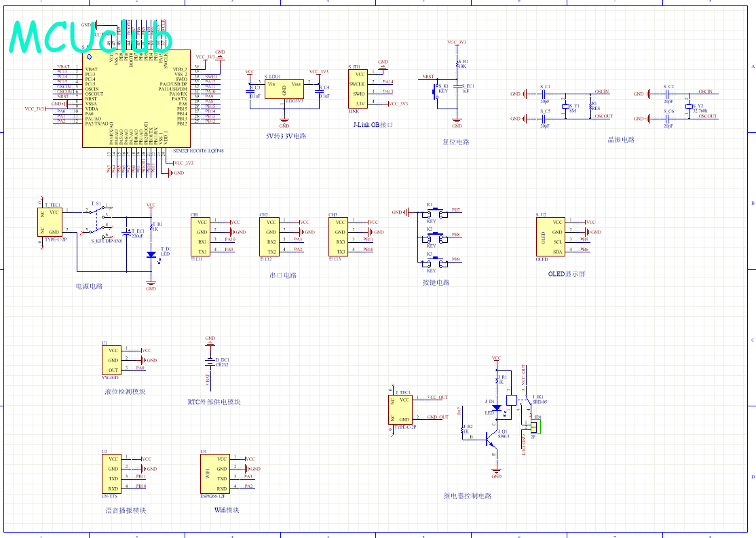Select the STM32F103C8T6 microcontroller body

click(136, 98)
